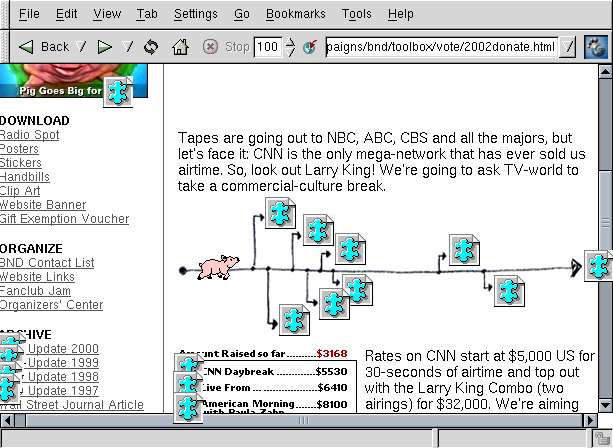
Task: Click the $8100 American Morning price
Action: (x=332, y=404)
